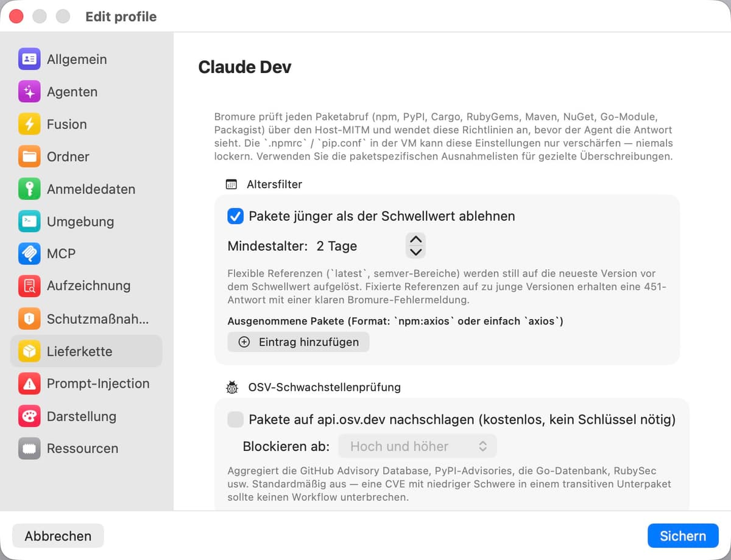Click the 'Blockieren ab:' label

[286, 446]
